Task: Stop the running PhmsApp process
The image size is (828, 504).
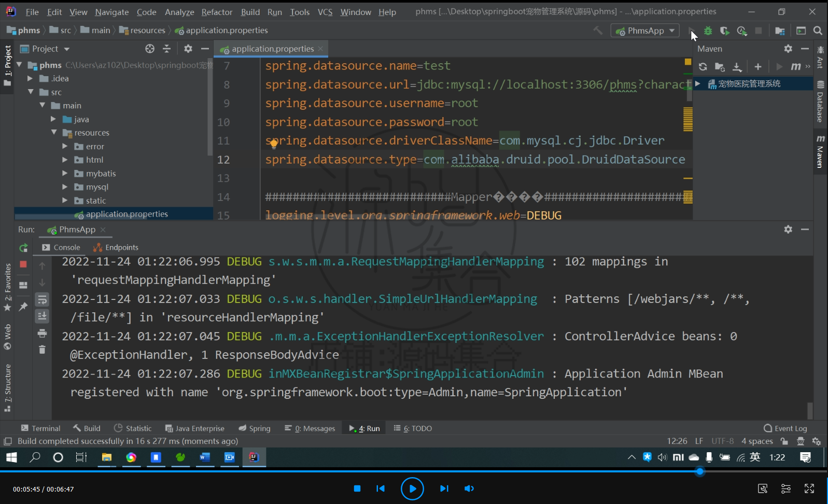Action: 23,264
